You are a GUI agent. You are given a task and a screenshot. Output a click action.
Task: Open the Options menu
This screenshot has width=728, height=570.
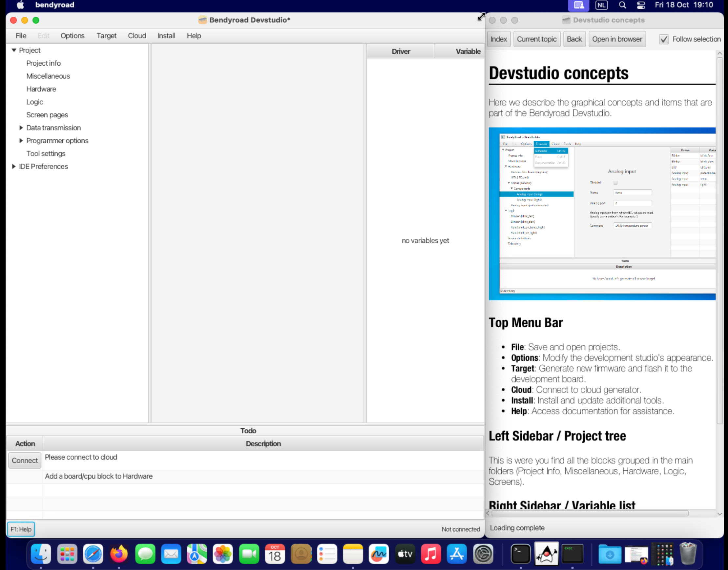pos(73,36)
